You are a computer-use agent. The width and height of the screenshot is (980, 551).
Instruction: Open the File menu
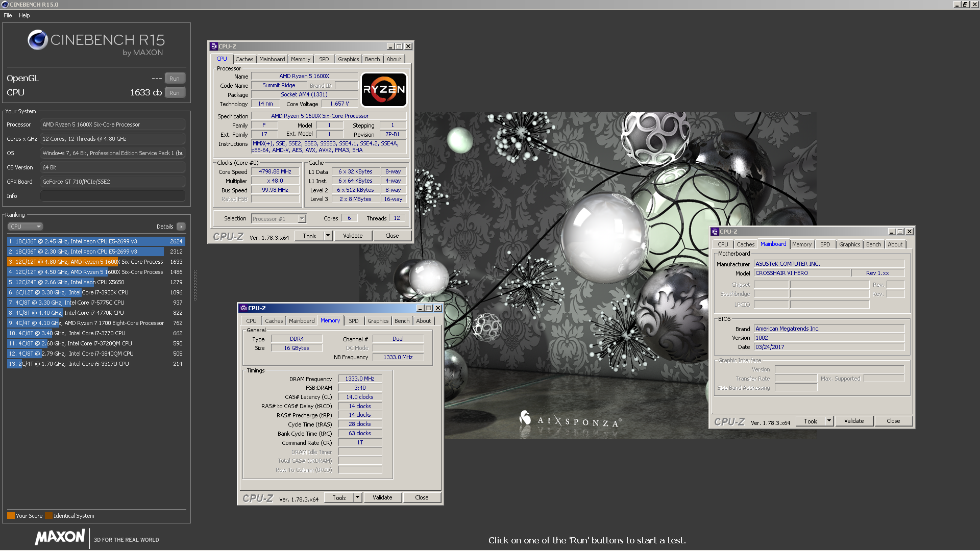point(8,15)
